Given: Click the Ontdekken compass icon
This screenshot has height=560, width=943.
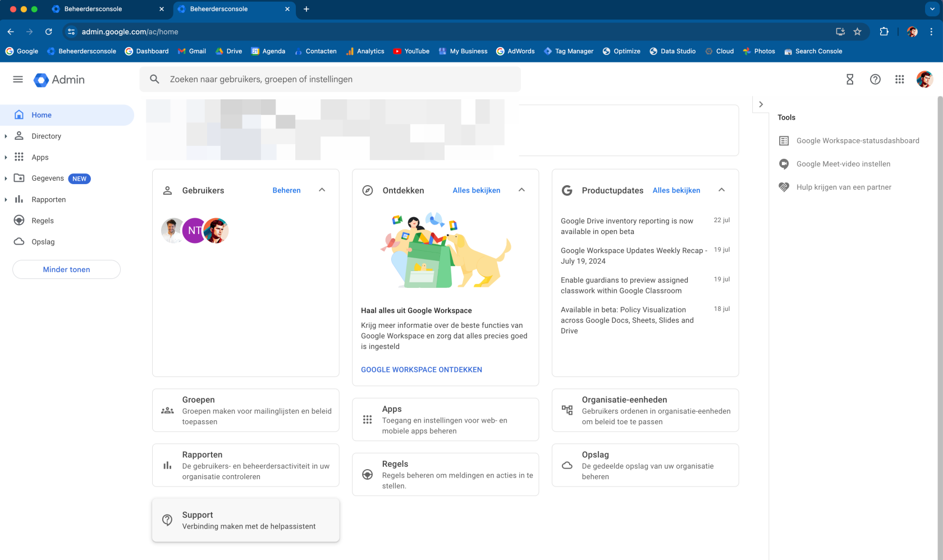Looking at the screenshot, I should tap(368, 190).
